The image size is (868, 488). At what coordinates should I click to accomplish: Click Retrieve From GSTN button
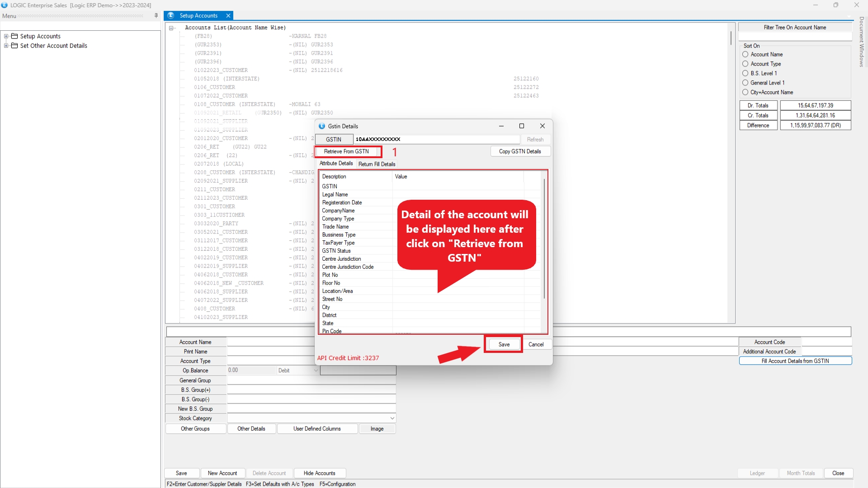(x=346, y=152)
